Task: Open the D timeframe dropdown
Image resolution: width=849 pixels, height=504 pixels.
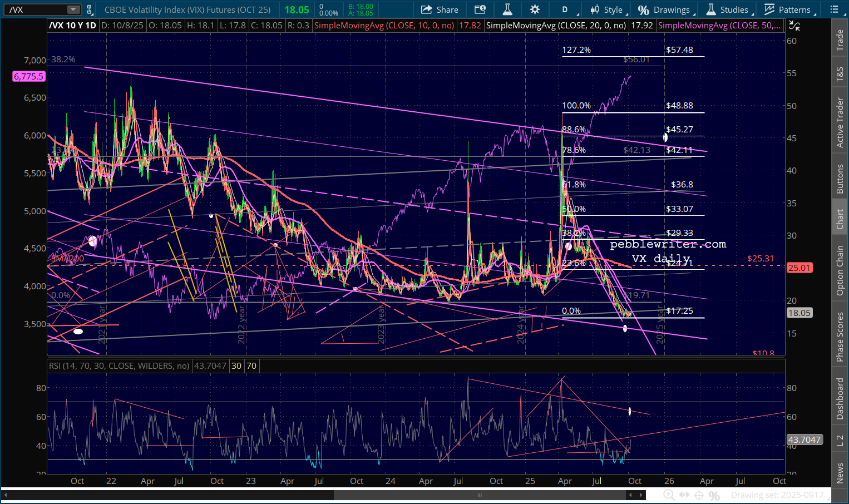Action: [x=568, y=9]
